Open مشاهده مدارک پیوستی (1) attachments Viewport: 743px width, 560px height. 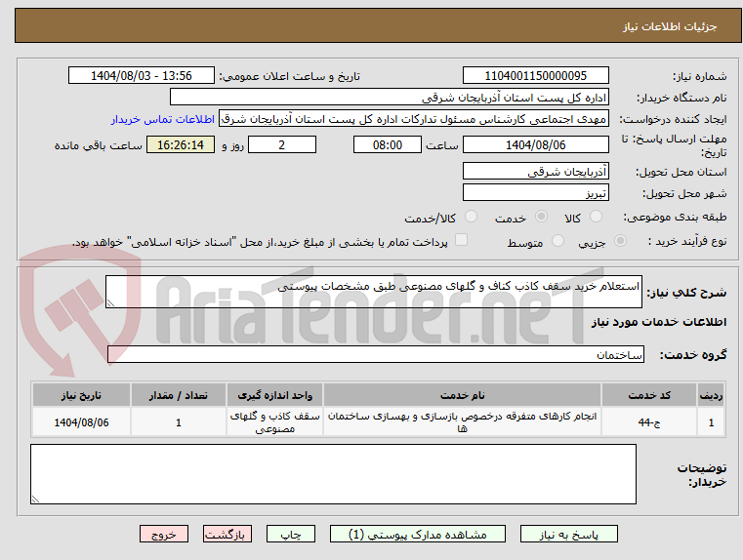click(418, 534)
